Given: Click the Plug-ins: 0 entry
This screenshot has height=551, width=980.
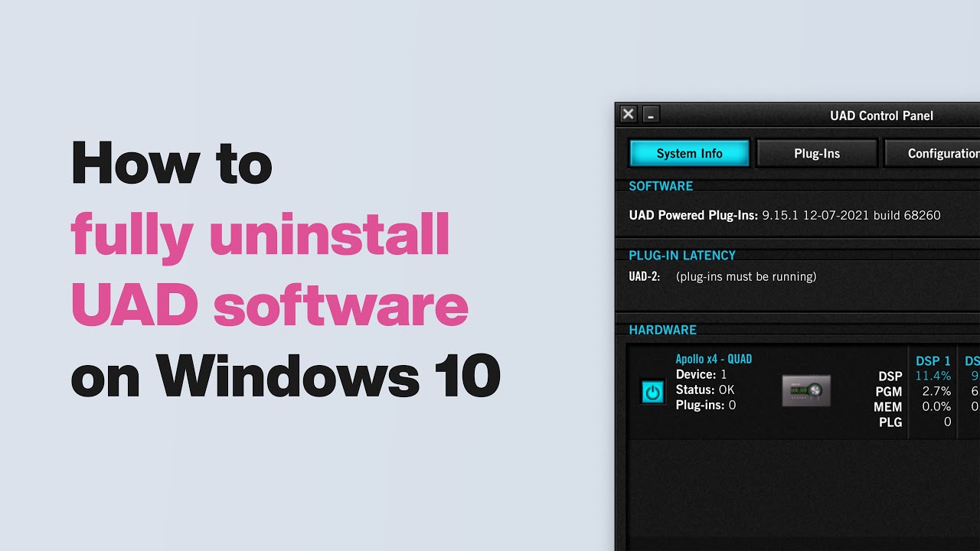Looking at the screenshot, I should click(x=706, y=405).
